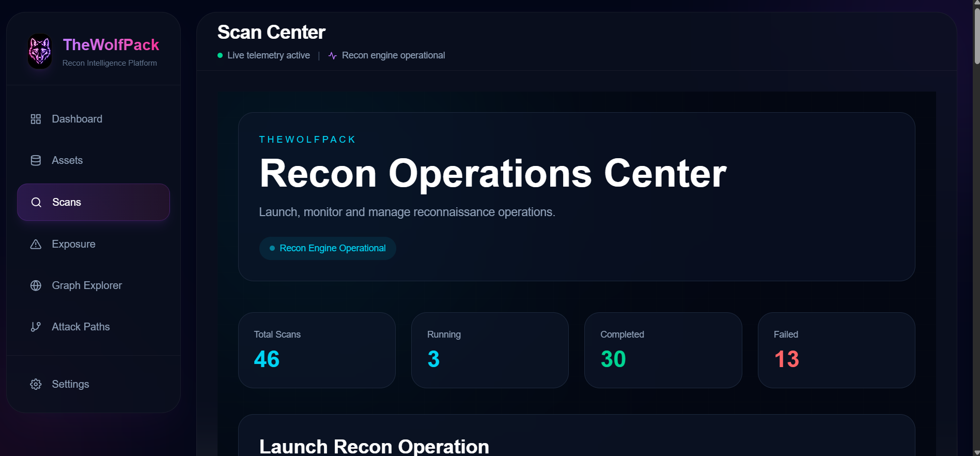This screenshot has height=456, width=980.
Task: Click the recon engine pulse icon
Action: click(x=333, y=55)
